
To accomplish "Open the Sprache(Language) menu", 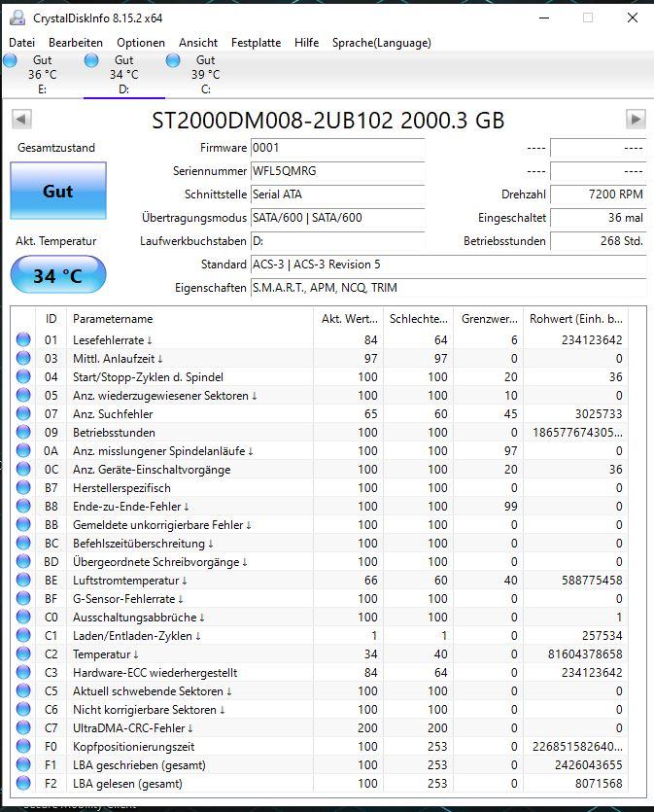I will pyautogui.click(x=381, y=43).
